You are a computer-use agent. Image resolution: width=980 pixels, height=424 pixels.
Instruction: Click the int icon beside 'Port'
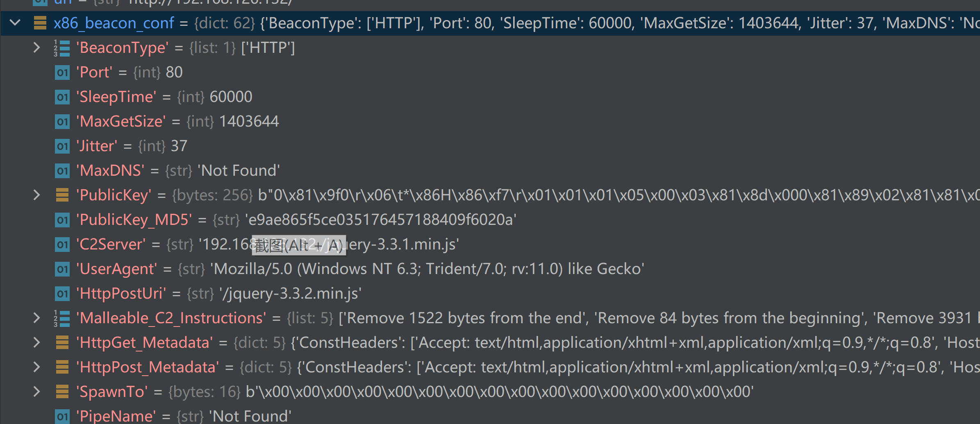point(62,73)
